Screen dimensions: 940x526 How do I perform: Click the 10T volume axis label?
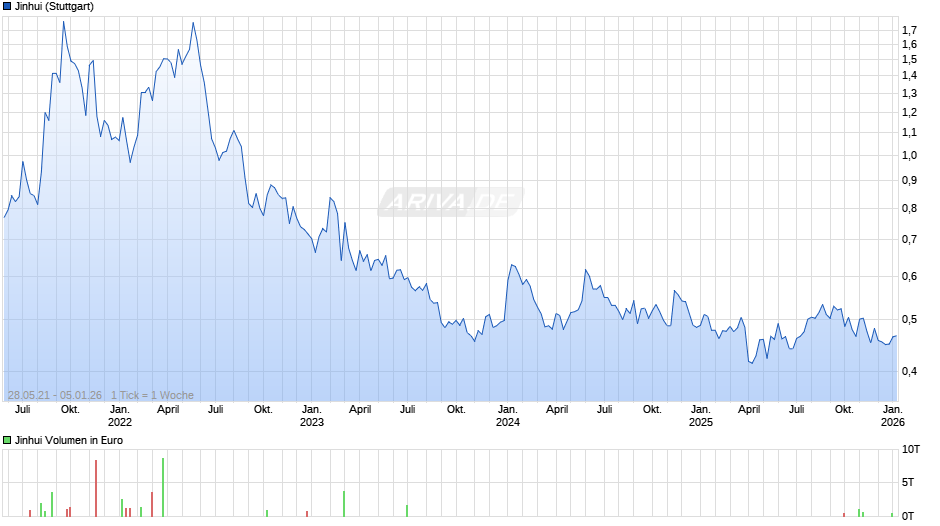tap(911, 450)
